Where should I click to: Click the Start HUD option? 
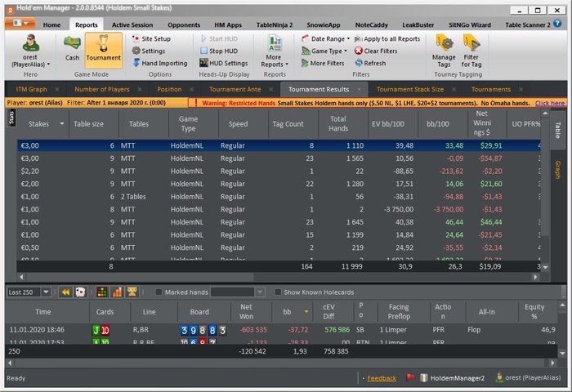coord(219,38)
